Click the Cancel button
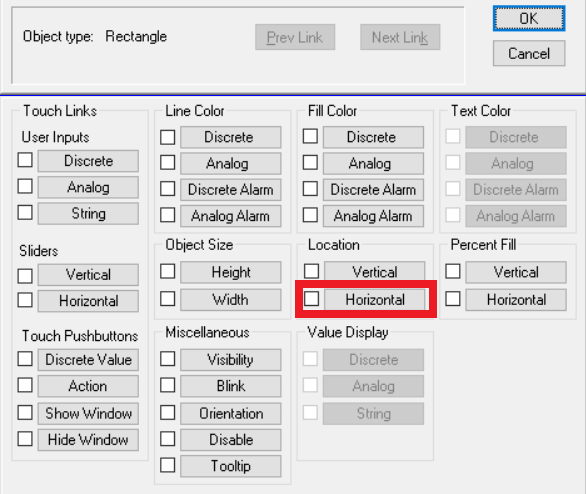The height and width of the screenshot is (494, 586). click(529, 53)
